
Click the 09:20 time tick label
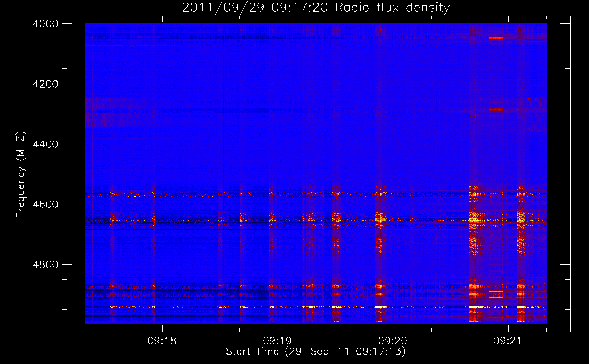[393, 341]
